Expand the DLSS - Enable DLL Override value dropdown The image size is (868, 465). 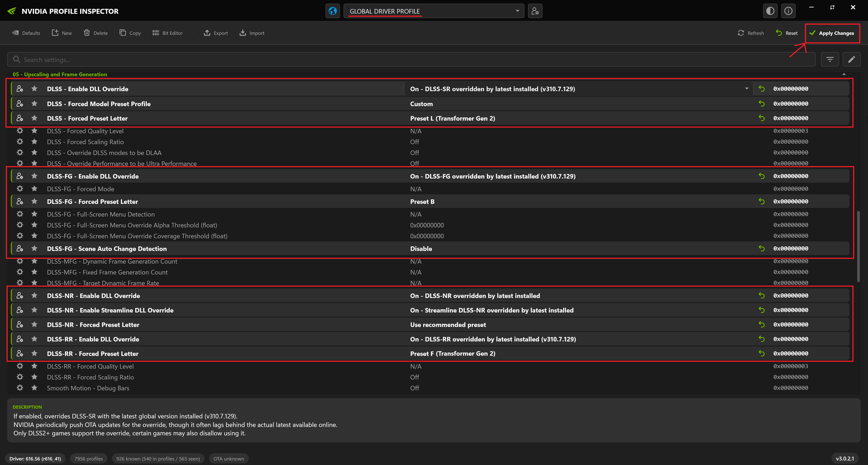click(x=747, y=89)
